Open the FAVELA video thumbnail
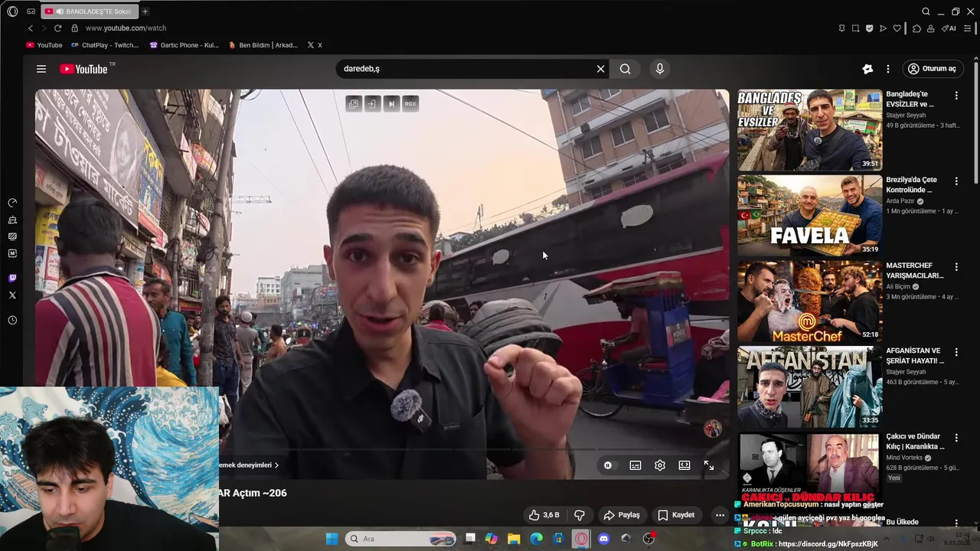This screenshot has width=980, height=551. [809, 216]
